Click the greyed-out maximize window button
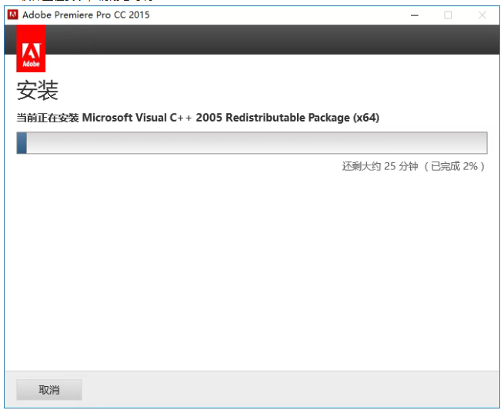The image size is (504, 420). point(448,15)
